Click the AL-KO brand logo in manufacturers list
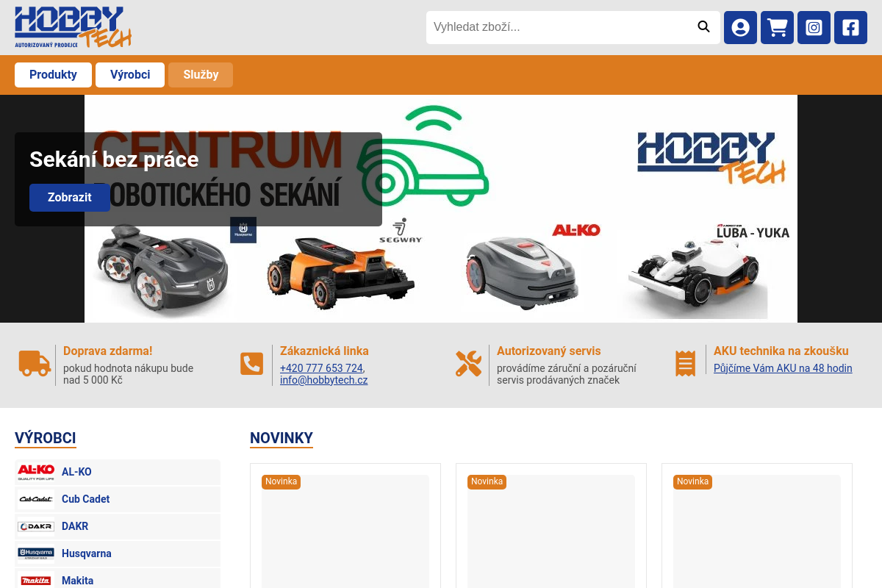The height and width of the screenshot is (588, 882). (x=36, y=472)
